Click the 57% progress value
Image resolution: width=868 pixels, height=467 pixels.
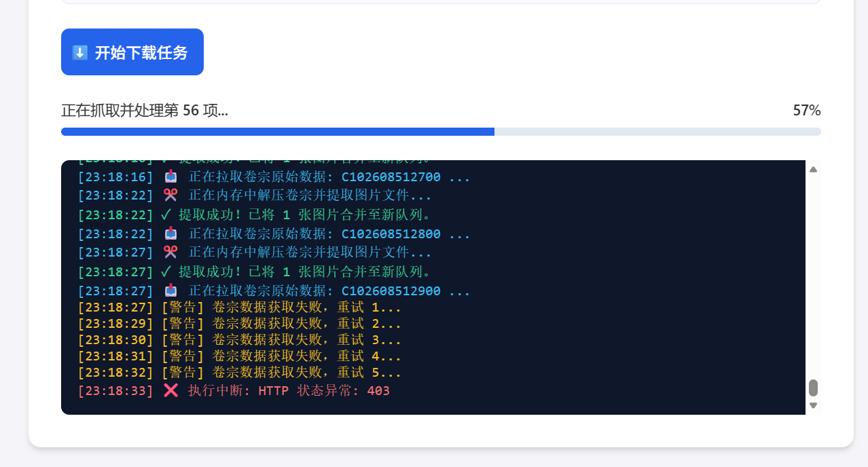(807, 111)
